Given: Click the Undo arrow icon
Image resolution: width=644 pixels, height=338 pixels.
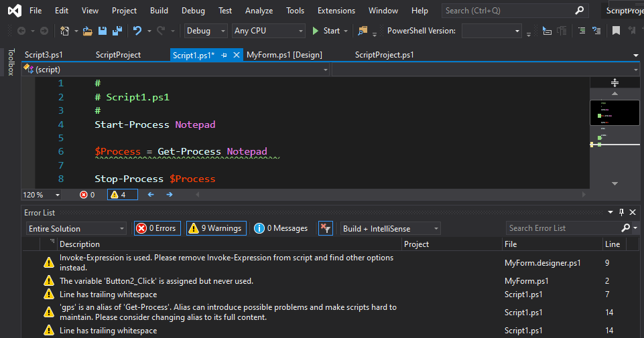Looking at the screenshot, I should tap(137, 31).
